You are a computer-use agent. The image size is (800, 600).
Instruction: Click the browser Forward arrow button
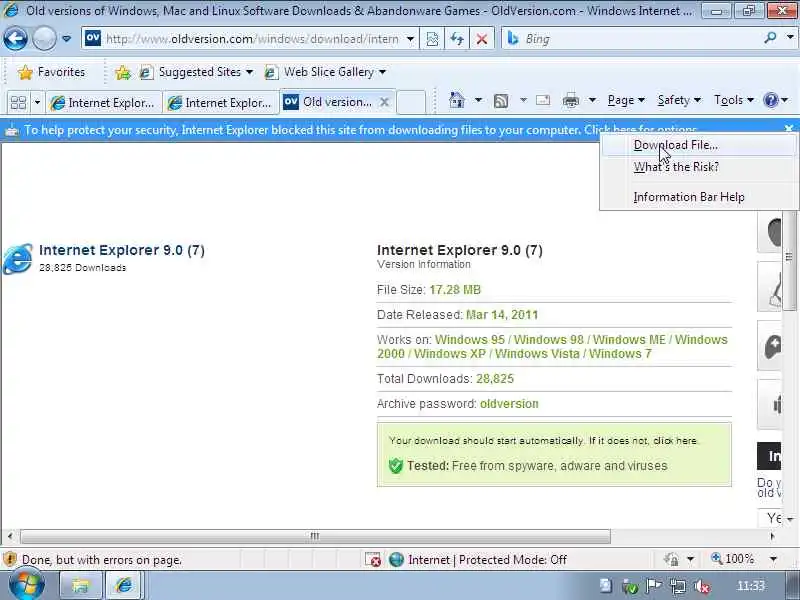[x=44, y=39]
